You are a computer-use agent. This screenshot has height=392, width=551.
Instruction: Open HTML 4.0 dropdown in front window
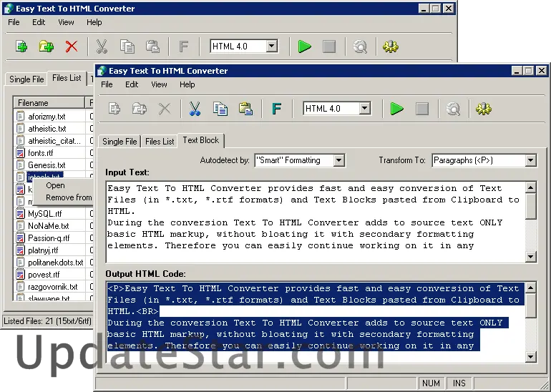point(364,108)
